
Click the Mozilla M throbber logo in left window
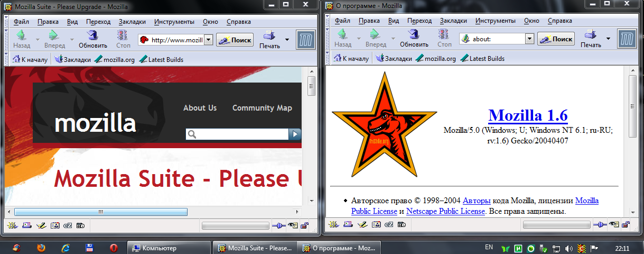pos(305,40)
